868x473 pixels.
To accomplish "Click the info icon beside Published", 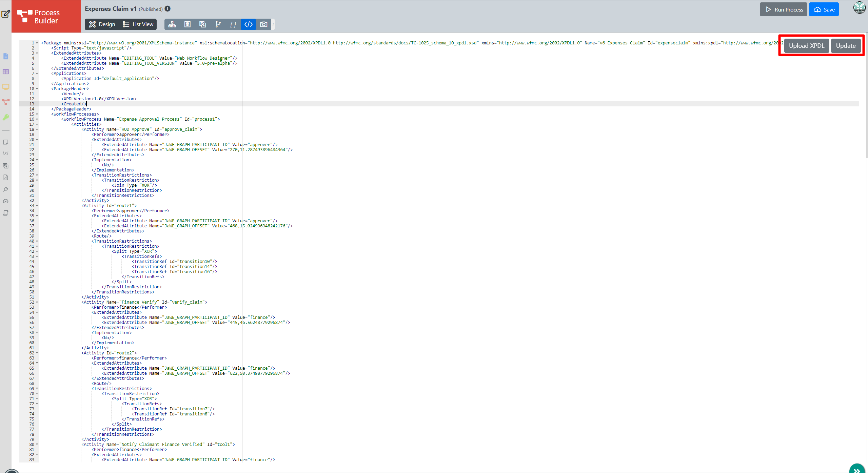I will tap(167, 9).
